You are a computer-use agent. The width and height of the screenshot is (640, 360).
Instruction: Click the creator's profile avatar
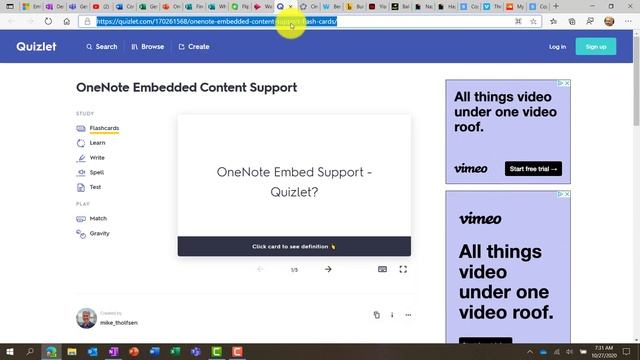pyautogui.click(x=87, y=318)
